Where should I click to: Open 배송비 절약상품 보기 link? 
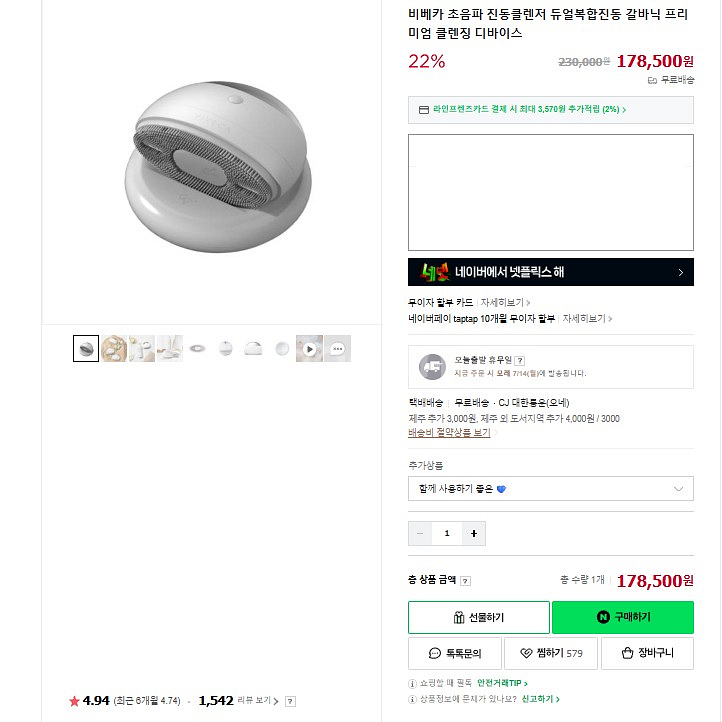tap(450, 433)
